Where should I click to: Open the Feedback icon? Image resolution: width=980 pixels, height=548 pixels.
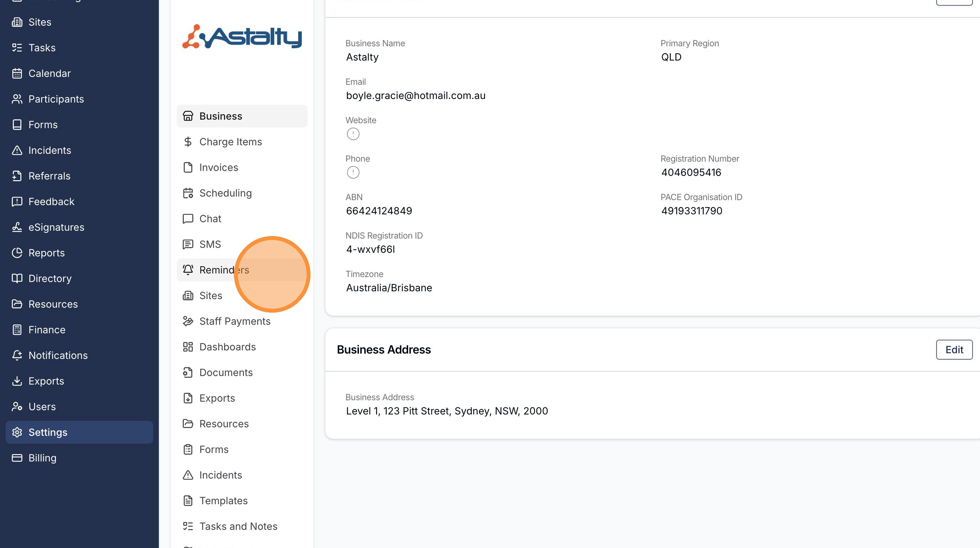pyautogui.click(x=17, y=202)
